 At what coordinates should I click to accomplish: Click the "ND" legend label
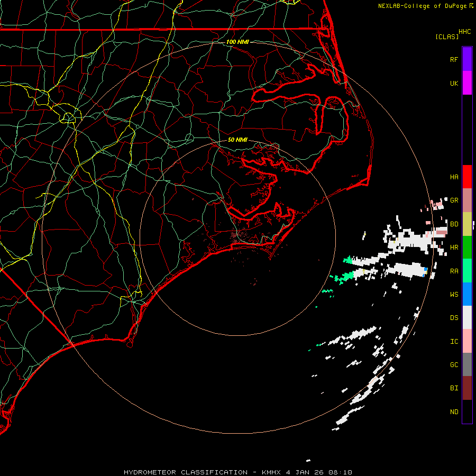(454, 412)
